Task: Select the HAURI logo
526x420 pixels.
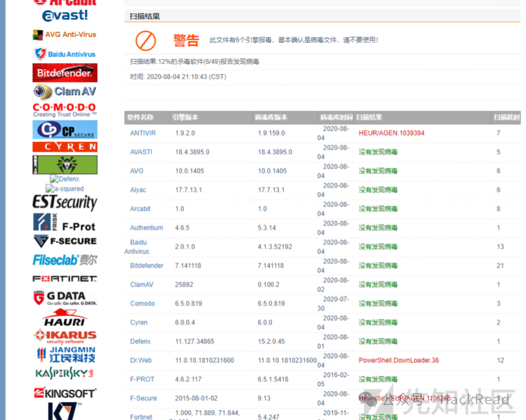Action: [65, 318]
